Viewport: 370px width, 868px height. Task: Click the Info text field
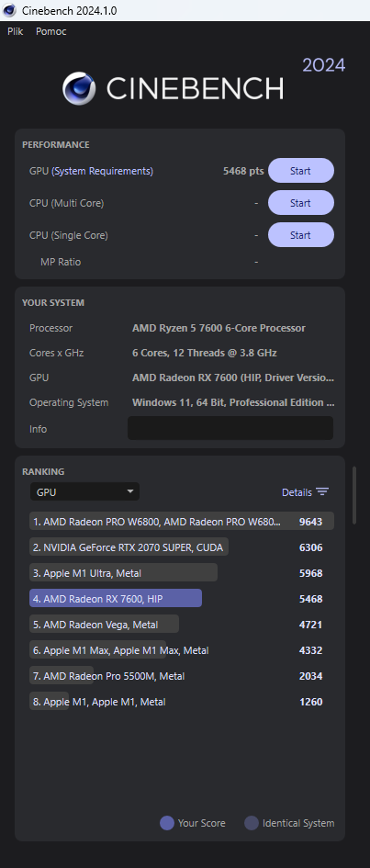[x=230, y=428]
